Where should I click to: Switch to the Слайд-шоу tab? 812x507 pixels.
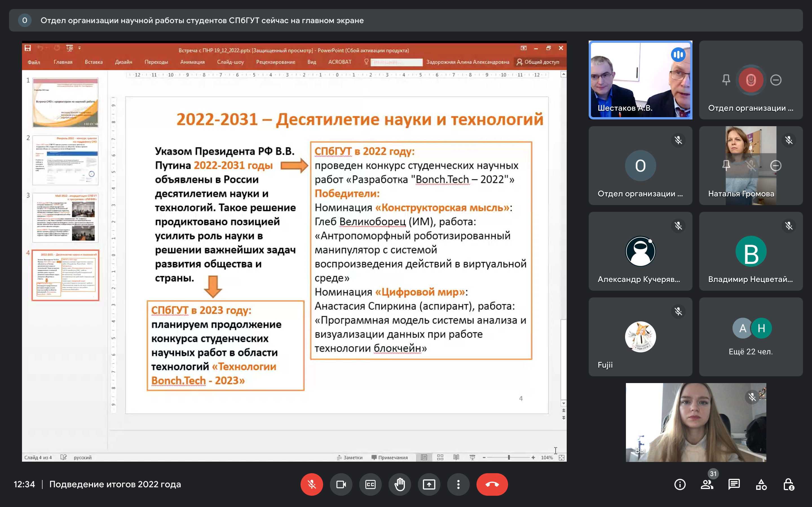coord(230,62)
